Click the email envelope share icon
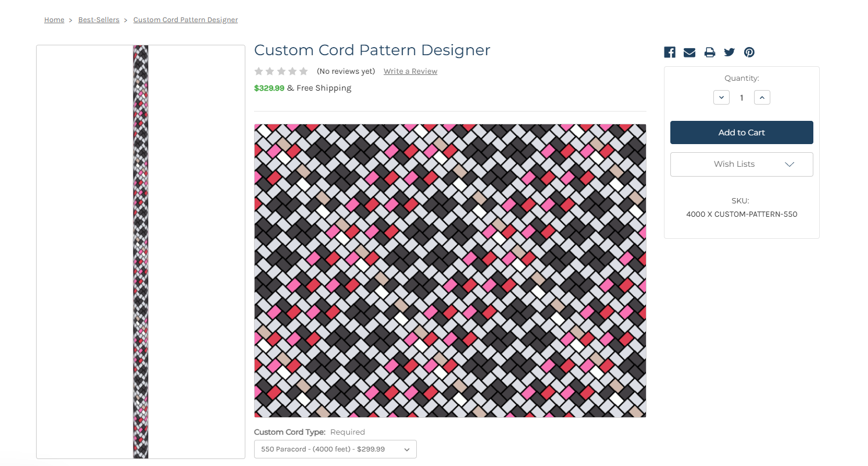 click(x=690, y=52)
